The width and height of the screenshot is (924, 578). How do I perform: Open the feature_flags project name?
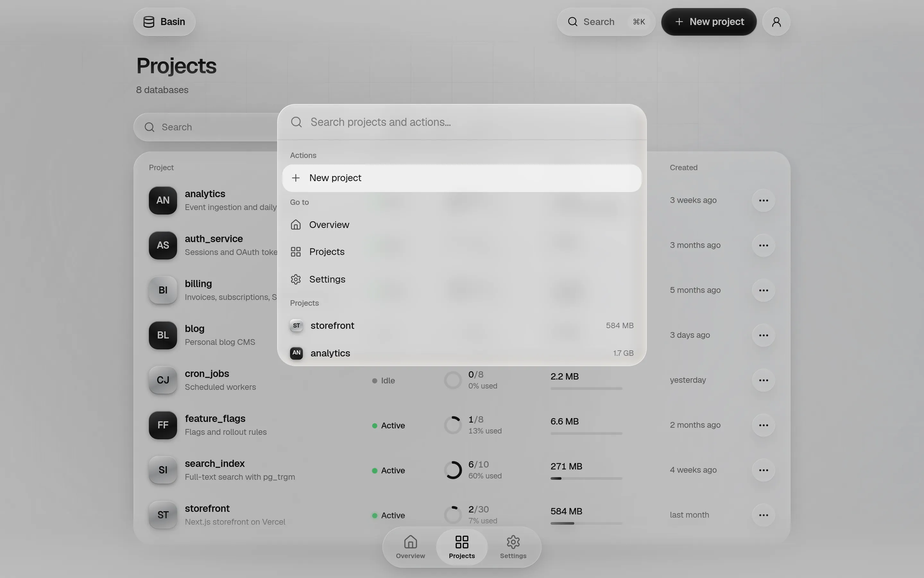pos(215,419)
